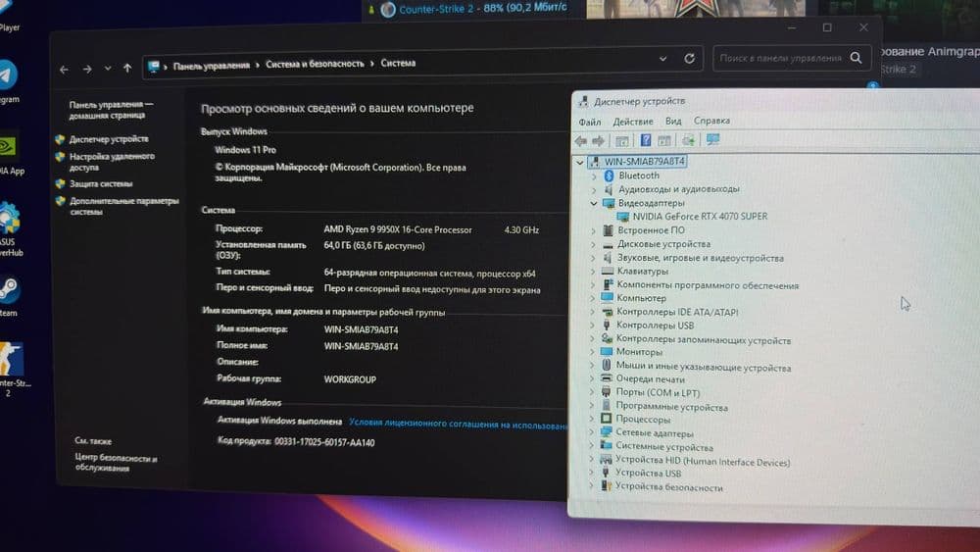Viewport: 980px width, 552px height.
Task: Go forward in Control Panel window
Action: click(x=87, y=69)
